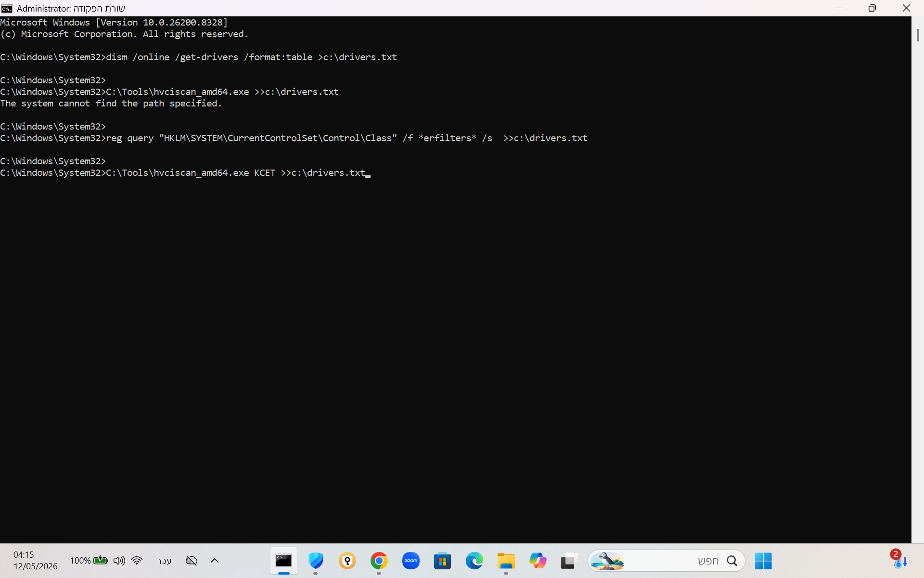Click the 'dism /online /get-drivers' command line
924x578 pixels.
(198, 57)
